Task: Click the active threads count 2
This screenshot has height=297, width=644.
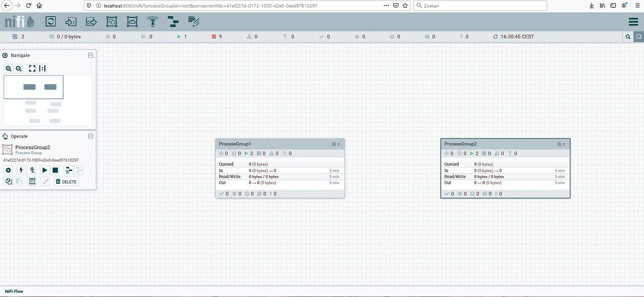Action: [x=18, y=37]
